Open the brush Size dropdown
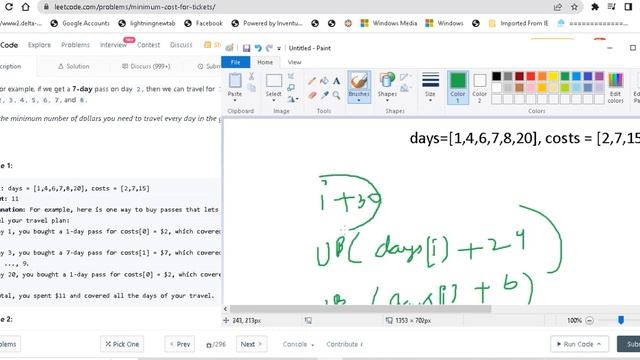This screenshot has height=360, width=640. click(430, 87)
